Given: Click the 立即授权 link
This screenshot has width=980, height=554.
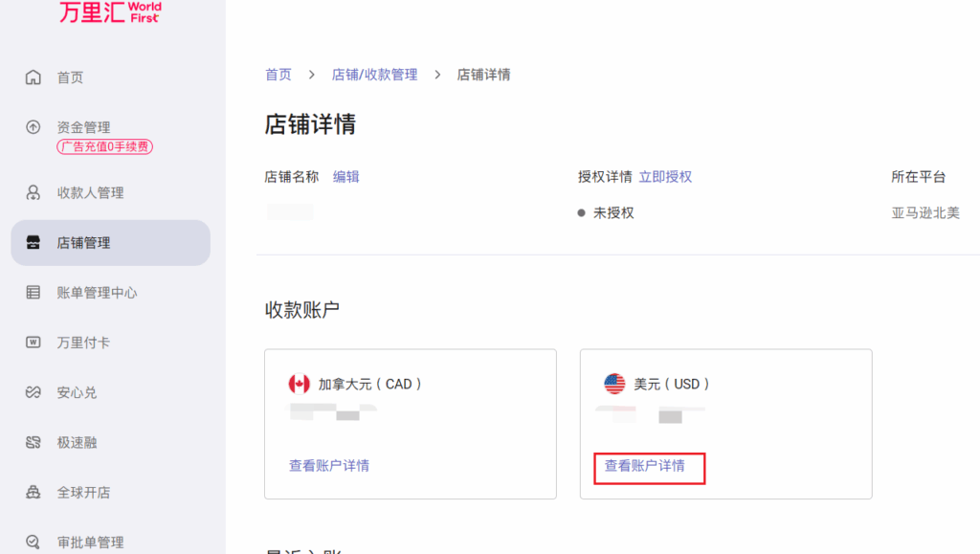Looking at the screenshot, I should pos(665,177).
